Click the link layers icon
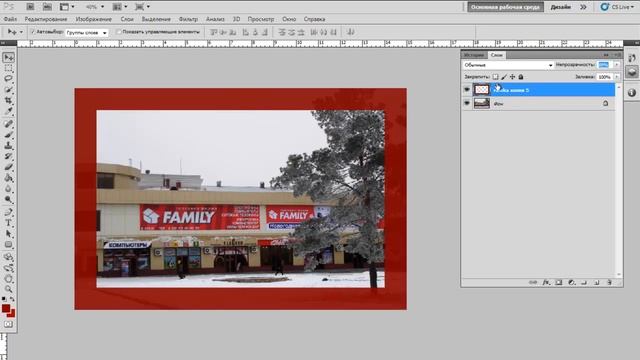Screen dimensions: 640x360 pyautogui.click(x=532, y=282)
